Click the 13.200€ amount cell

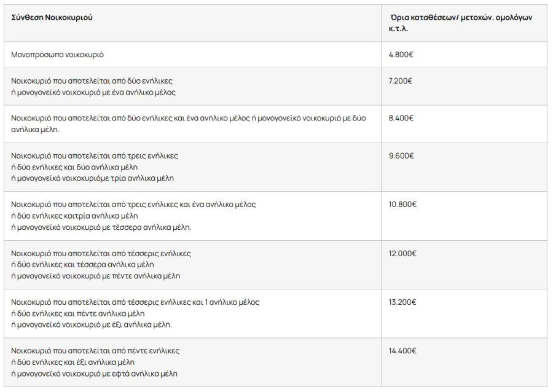tap(403, 302)
